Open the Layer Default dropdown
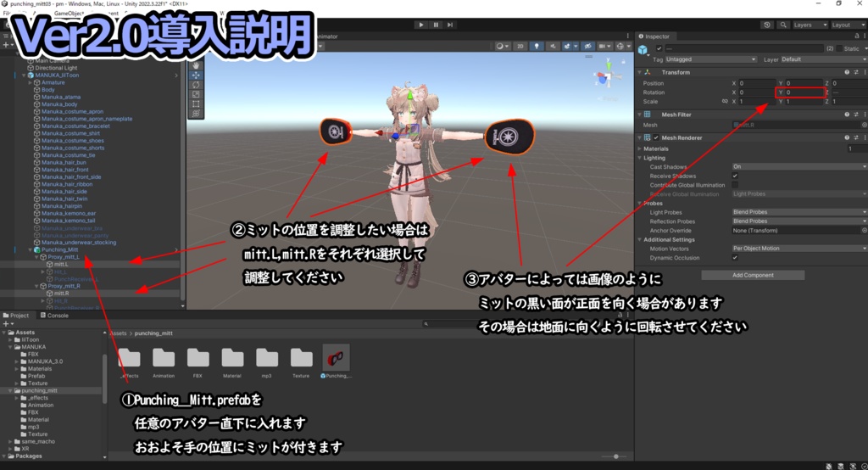The width and height of the screenshot is (868, 470). click(824, 59)
